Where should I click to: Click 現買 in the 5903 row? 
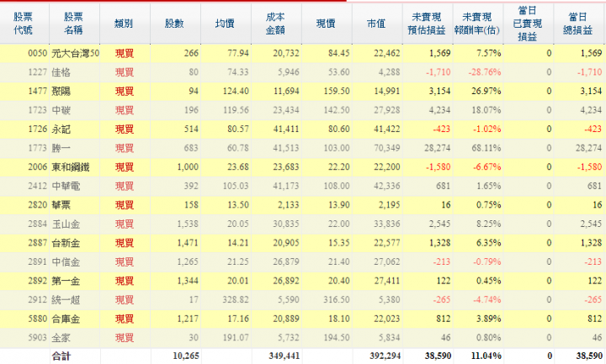[125, 338]
